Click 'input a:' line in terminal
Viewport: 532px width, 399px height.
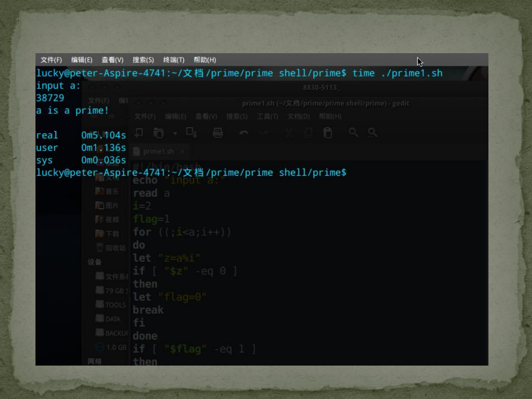[x=58, y=86]
